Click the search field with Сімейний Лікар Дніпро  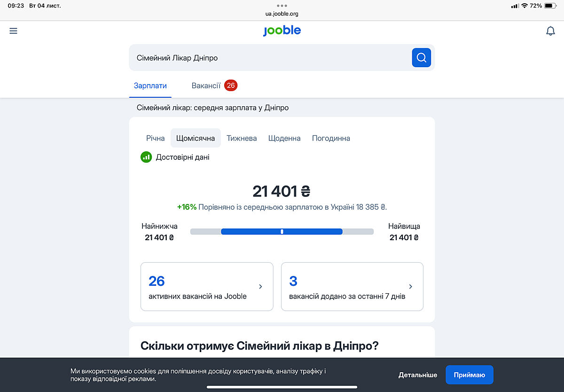pyautogui.click(x=270, y=58)
